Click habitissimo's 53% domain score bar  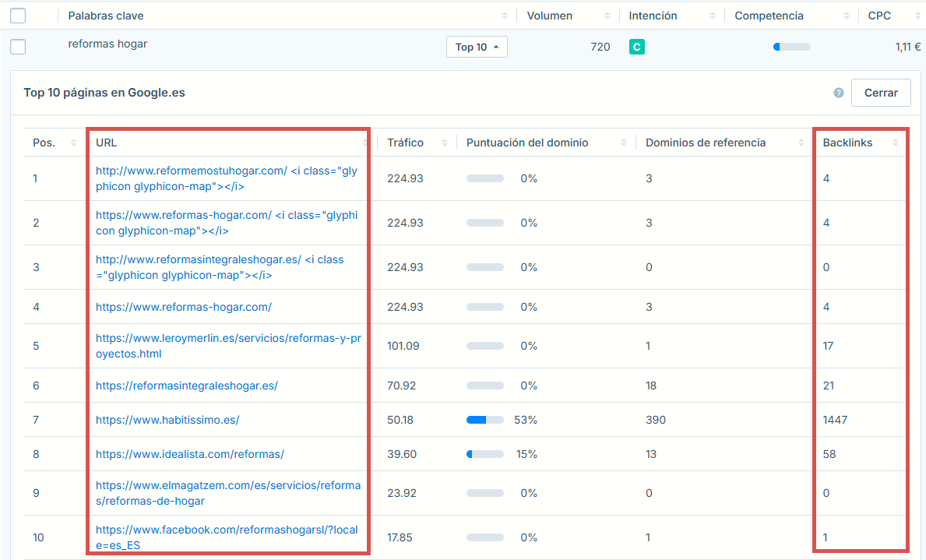tap(485, 419)
